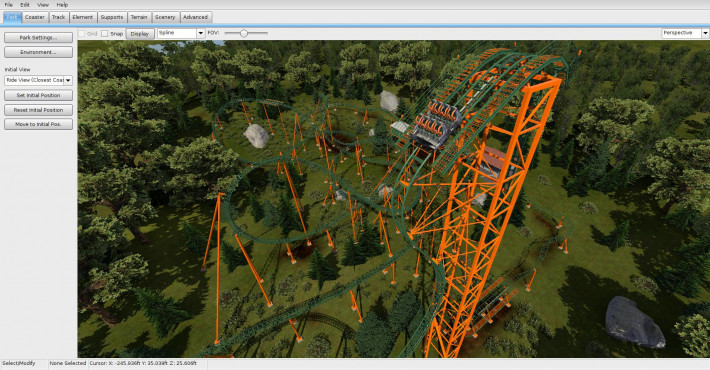
Task: Switch to the Supports tab
Action: 112,17
